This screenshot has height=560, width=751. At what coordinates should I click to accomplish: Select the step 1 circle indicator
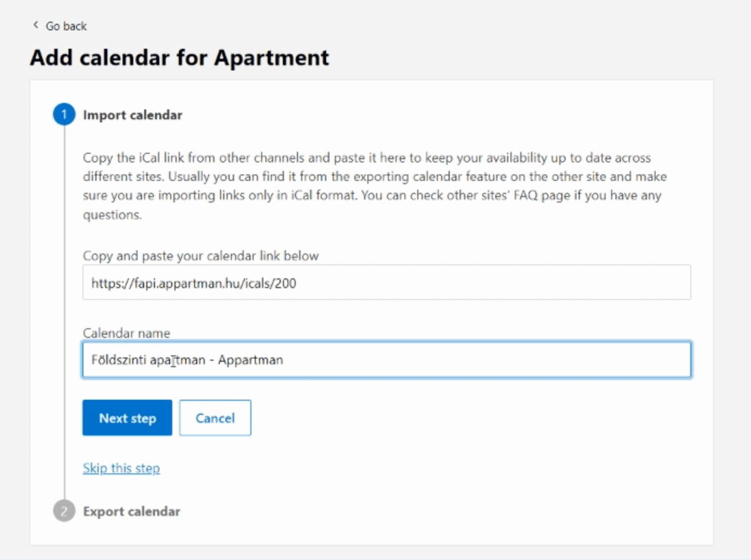[64, 115]
